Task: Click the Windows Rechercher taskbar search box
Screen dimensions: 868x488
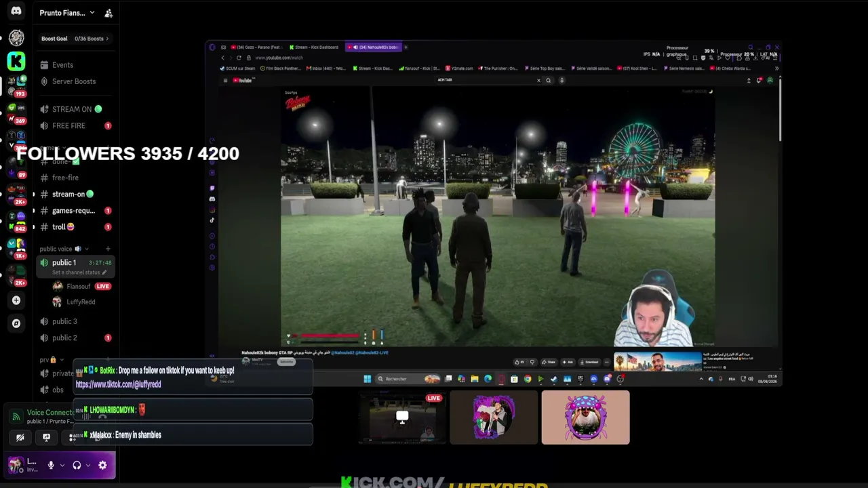Action: [x=407, y=379]
